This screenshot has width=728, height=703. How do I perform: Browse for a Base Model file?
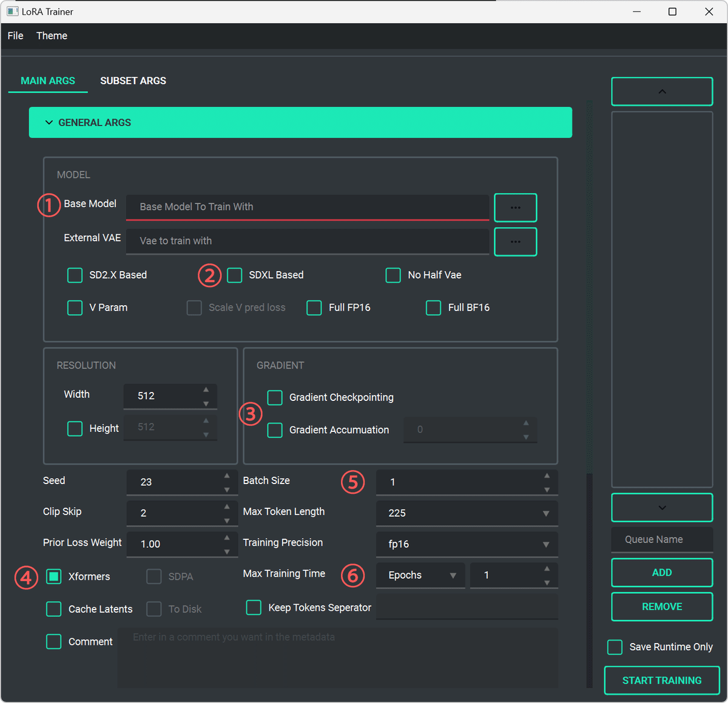coord(515,207)
